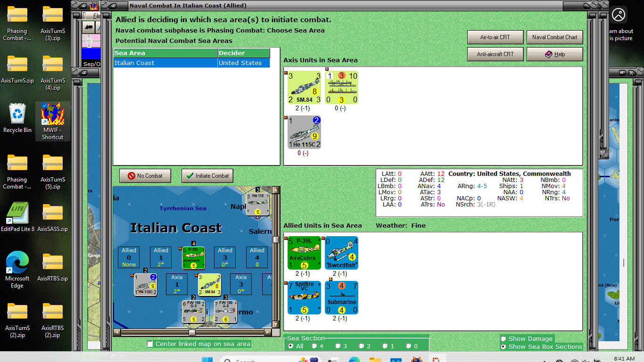Image resolution: width=644 pixels, height=362 pixels.
Task: Click the Allied 4 sea box section
Action: pos(257,257)
